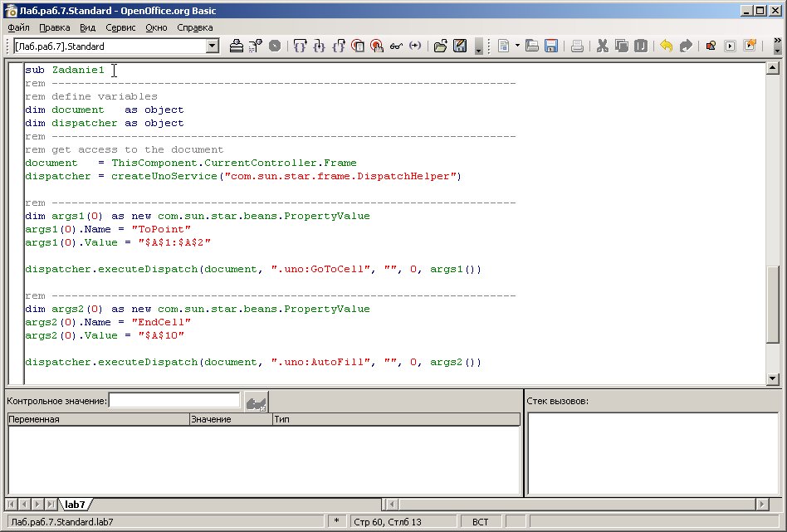This screenshot has width=787, height=532.
Task: Open the Сервис menu
Action: (120, 27)
